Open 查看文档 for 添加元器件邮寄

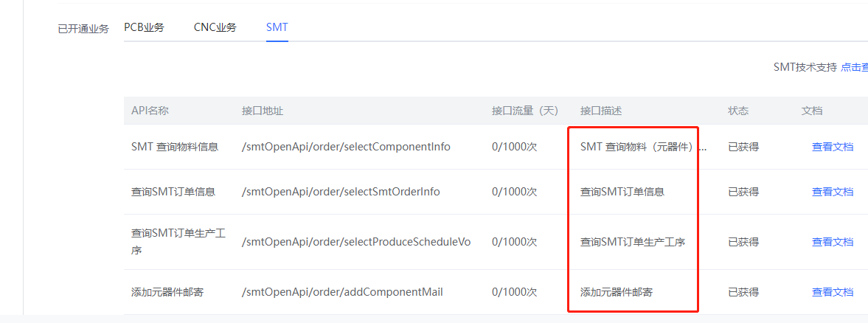tap(832, 292)
